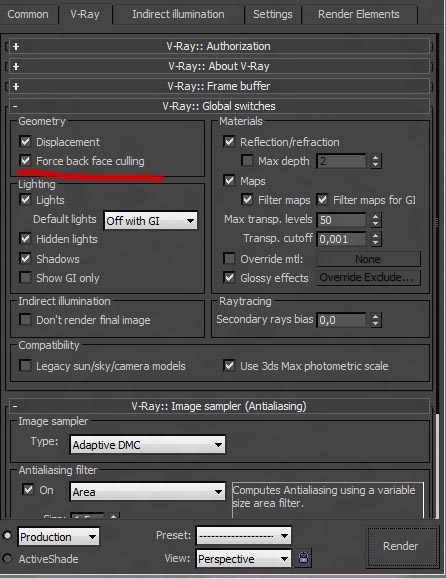Image resolution: width=446 pixels, height=579 pixels.
Task: Expand the V-Ray:: Authorization rollout
Action: point(219,46)
